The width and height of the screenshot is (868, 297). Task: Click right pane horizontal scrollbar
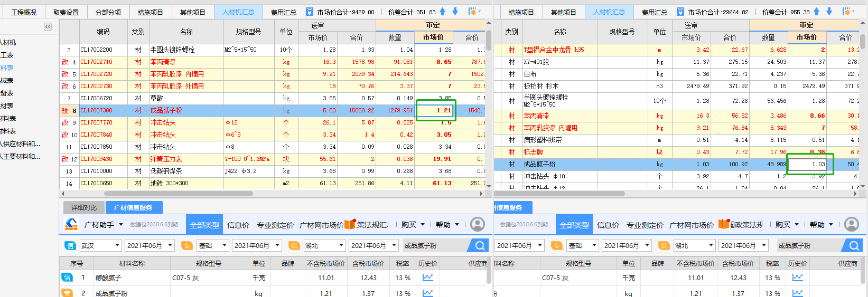pyautogui.click(x=560, y=194)
